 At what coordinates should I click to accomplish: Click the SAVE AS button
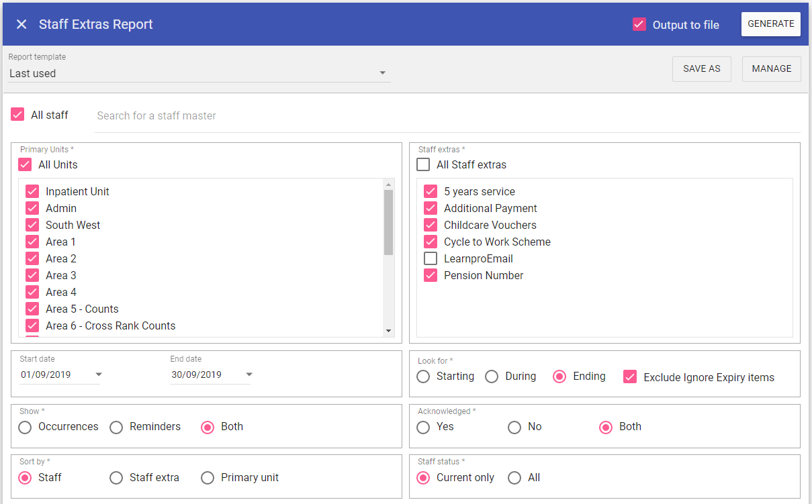click(x=701, y=68)
